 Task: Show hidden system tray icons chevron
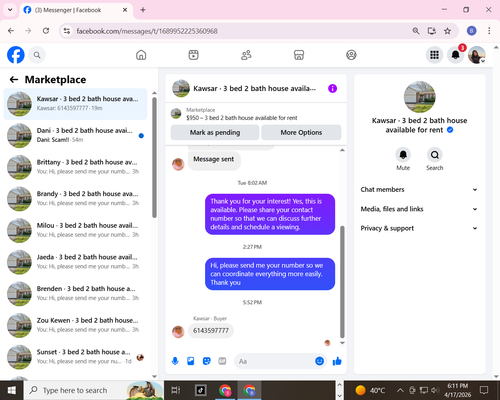pos(400,390)
